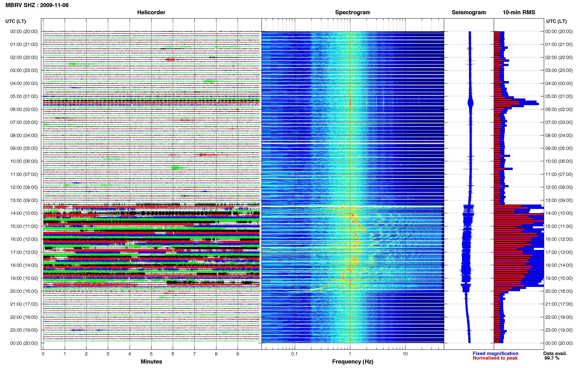Click '23:00 (19:00)' on the Helicorder time axis
This screenshot has height=368, width=588.
24,330
